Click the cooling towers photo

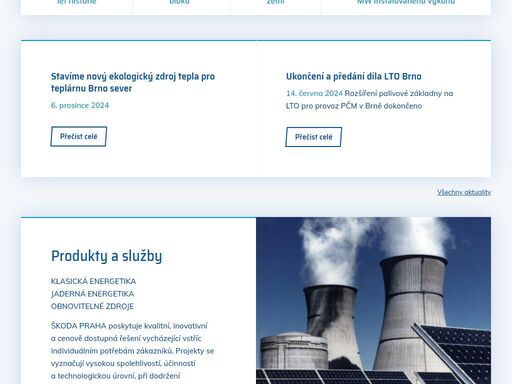[x=373, y=301]
